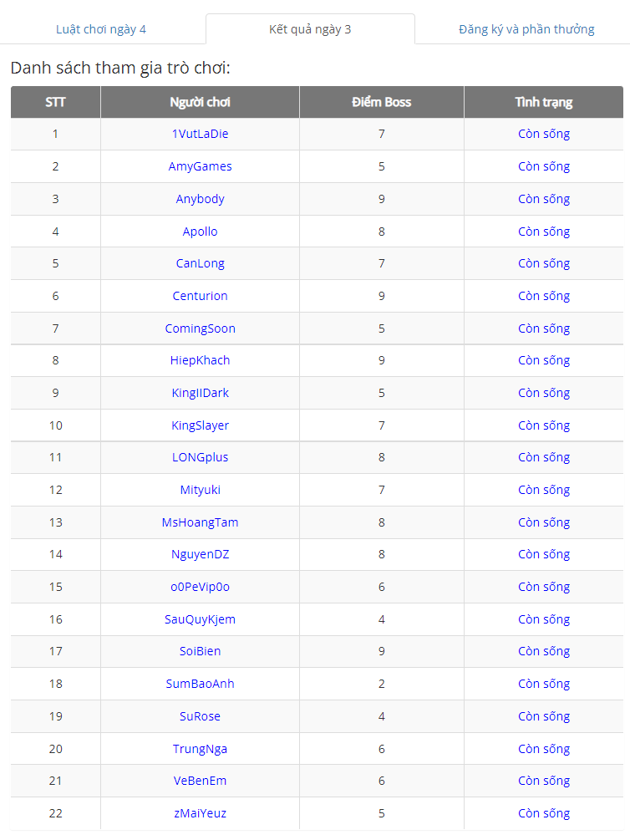
Task: Click the "Tình trạng" column header
Action: pos(544,101)
